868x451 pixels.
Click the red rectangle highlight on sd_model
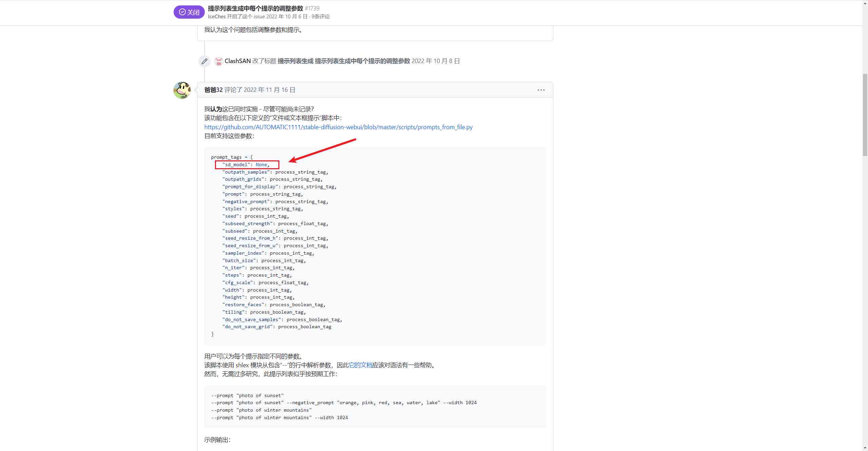[x=248, y=164]
